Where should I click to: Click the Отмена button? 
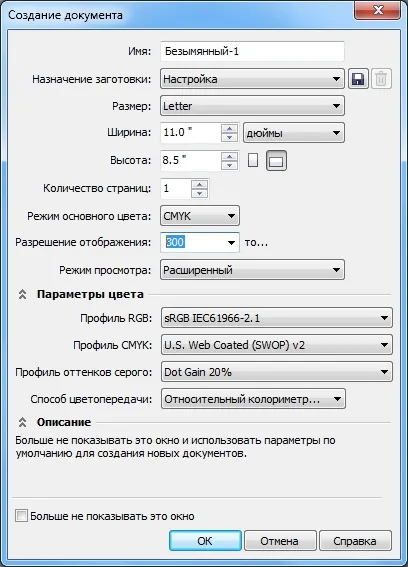click(x=280, y=541)
